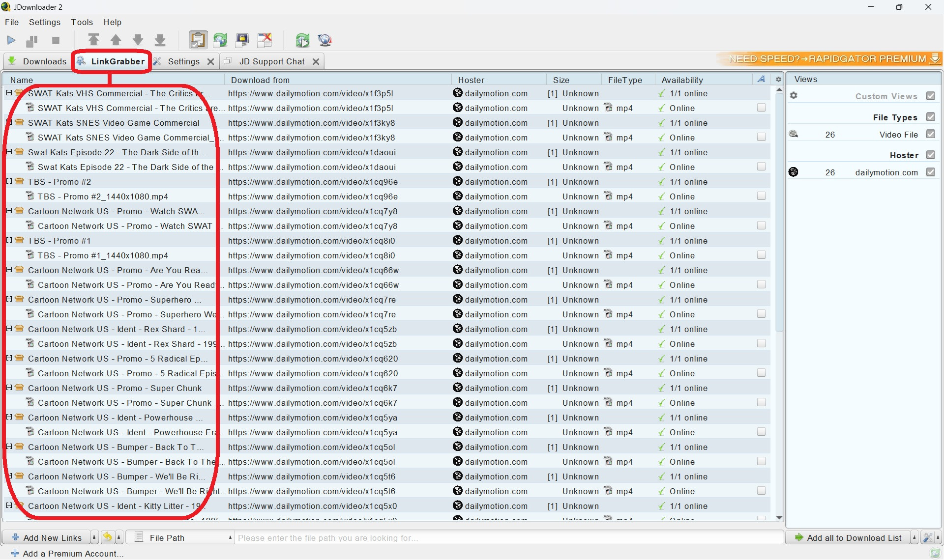Screen dimensions: 944x560
Task: Select the LinkGrabber tab
Action: (111, 61)
